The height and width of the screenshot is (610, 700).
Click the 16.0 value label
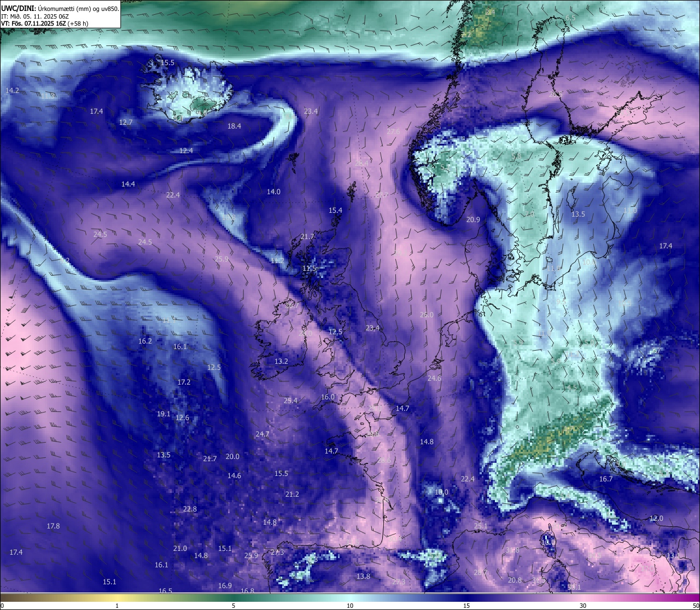click(328, 397)
